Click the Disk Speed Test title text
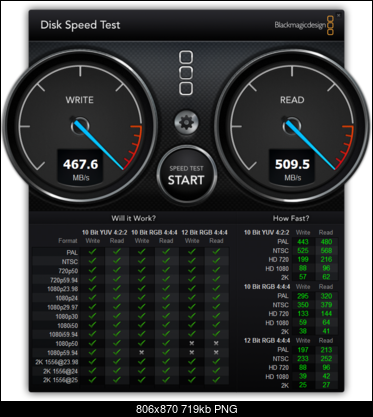The width and height of the screenshot is (373, 417). coord(80,25)
